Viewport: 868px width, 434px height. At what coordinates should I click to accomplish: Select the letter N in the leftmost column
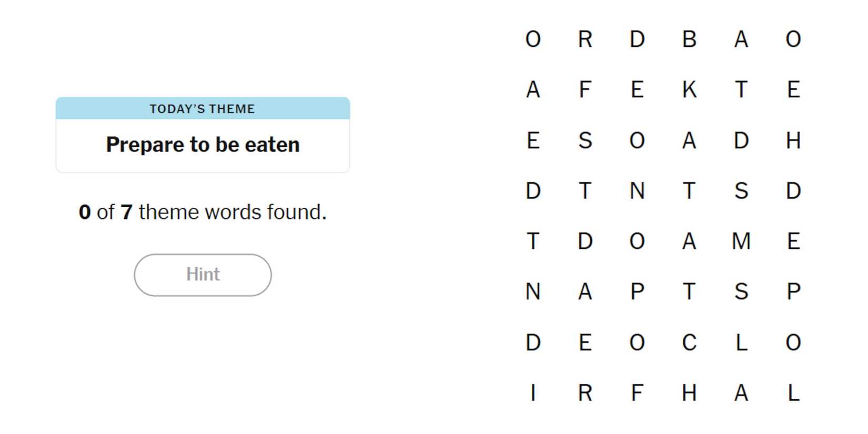coord(533,292)
